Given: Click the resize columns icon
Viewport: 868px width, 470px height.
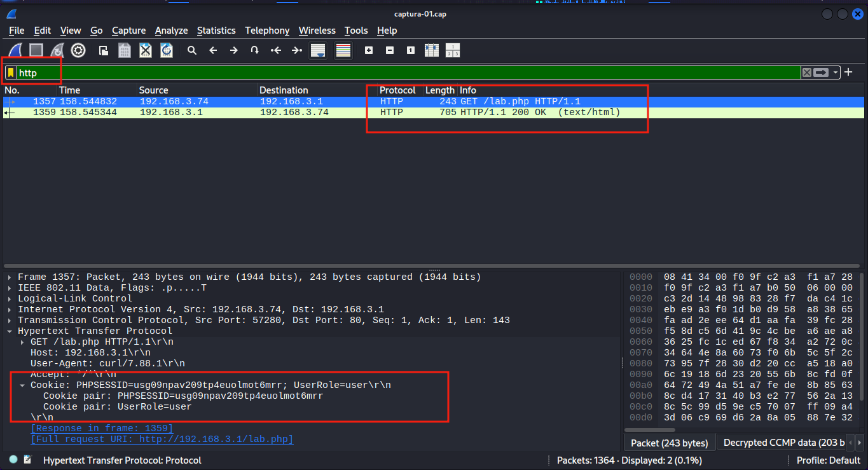Looking at the screenshot, I should click(x=432, y=50).
